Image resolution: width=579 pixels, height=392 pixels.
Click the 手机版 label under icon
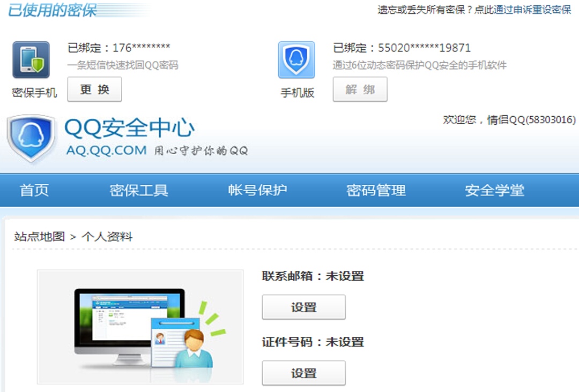(x=297, y=93)
